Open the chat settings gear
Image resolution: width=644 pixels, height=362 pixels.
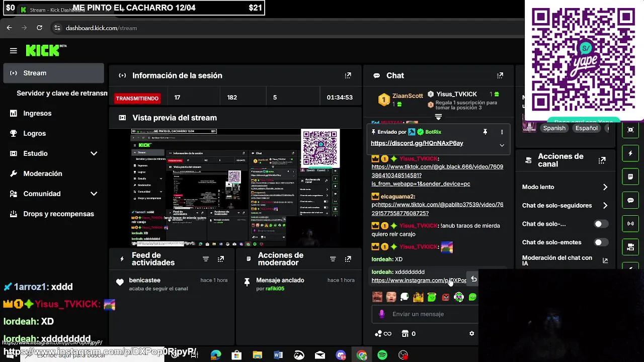(x=471, y=333)
